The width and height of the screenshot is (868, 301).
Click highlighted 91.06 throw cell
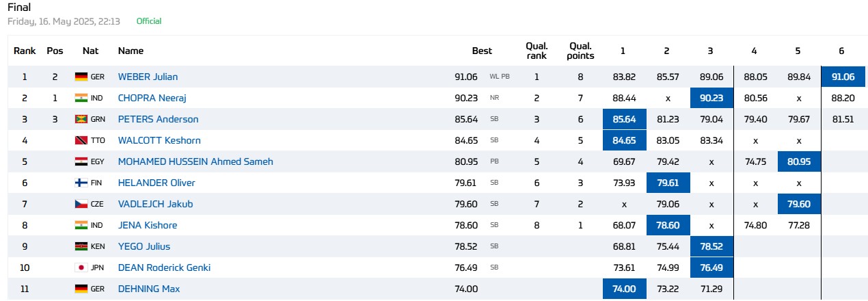coord(841,77)
